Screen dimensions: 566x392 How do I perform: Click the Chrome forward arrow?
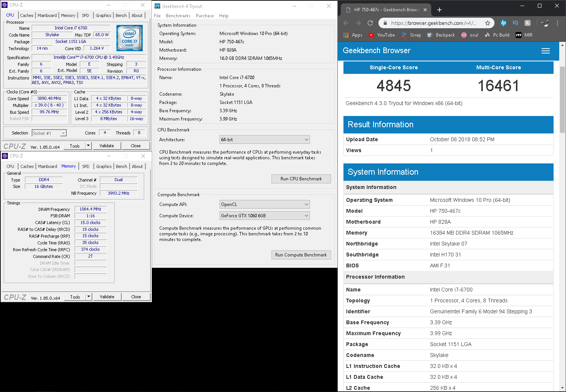358,23
